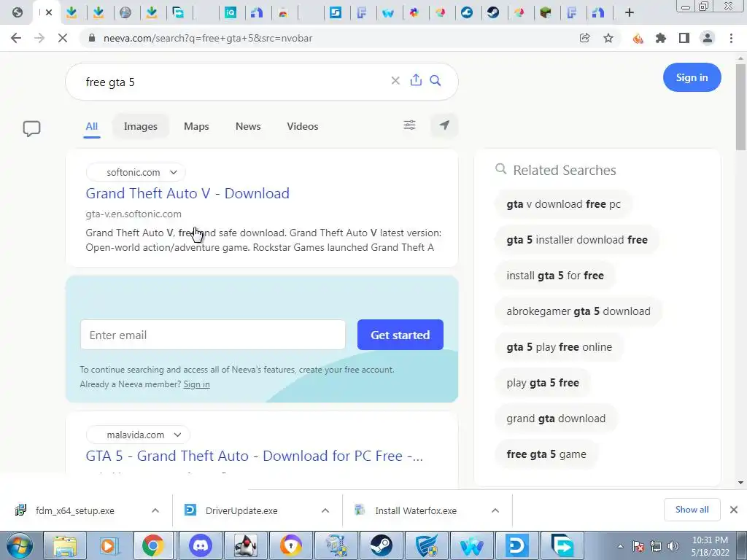The width and height of the screenshot is (747, 560).
Task: Click the Get started button
Action: pos(400,335)
